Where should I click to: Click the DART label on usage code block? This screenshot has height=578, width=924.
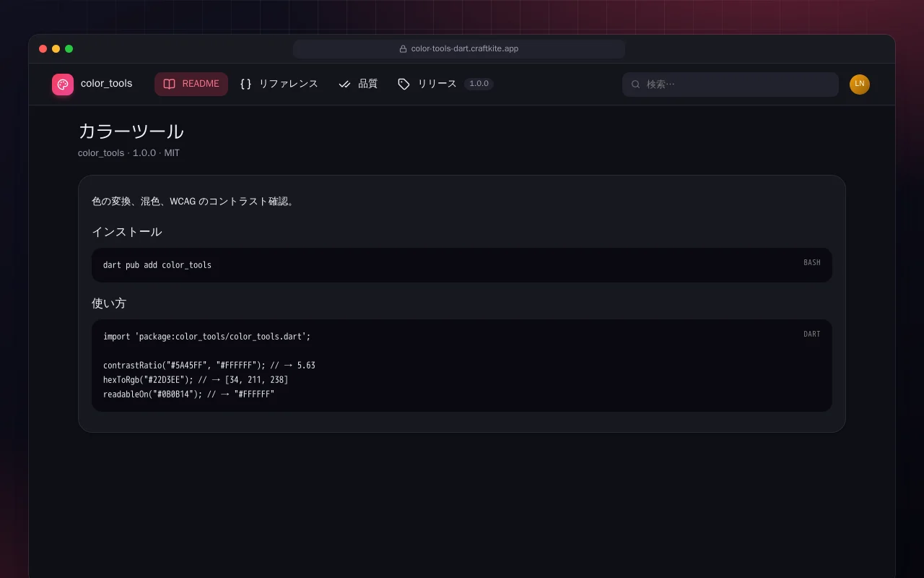tap(812, 335)
